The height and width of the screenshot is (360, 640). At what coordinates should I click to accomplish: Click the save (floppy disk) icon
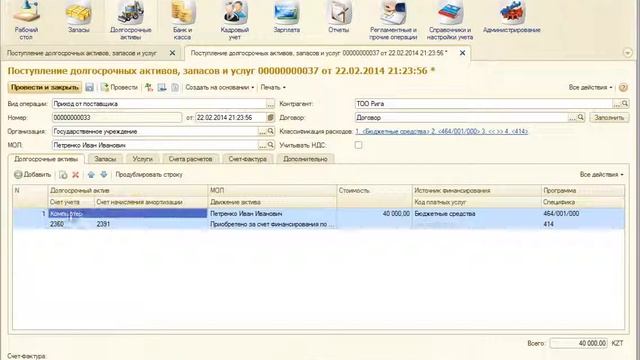(x=89, y=87)
